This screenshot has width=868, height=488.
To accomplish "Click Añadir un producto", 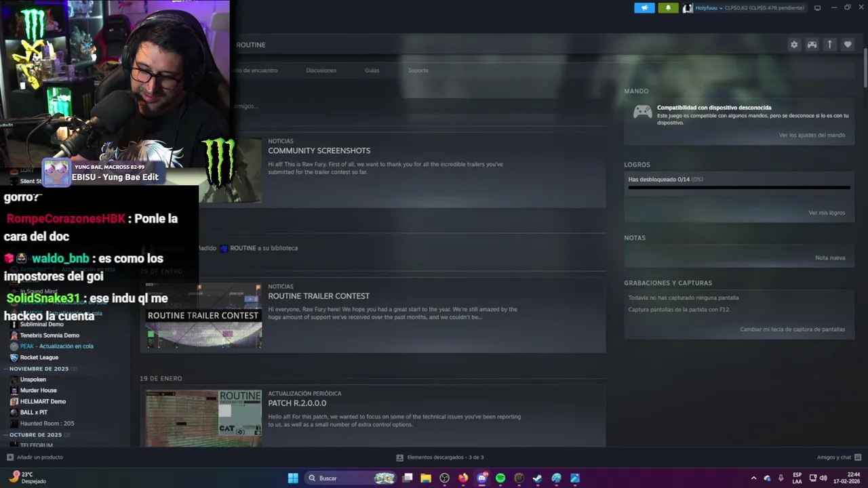I will 35,457.
